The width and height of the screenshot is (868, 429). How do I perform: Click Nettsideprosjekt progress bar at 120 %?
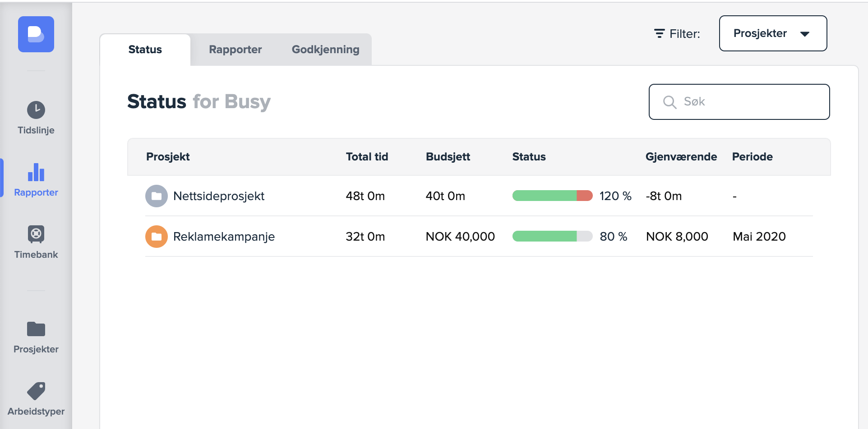tap(552, 196)
